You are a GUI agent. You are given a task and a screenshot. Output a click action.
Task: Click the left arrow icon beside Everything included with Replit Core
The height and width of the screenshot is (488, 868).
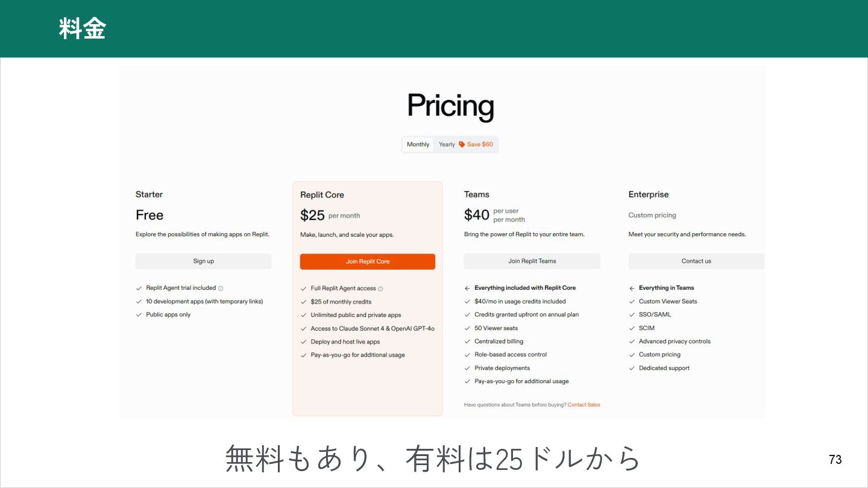(467, 289)
